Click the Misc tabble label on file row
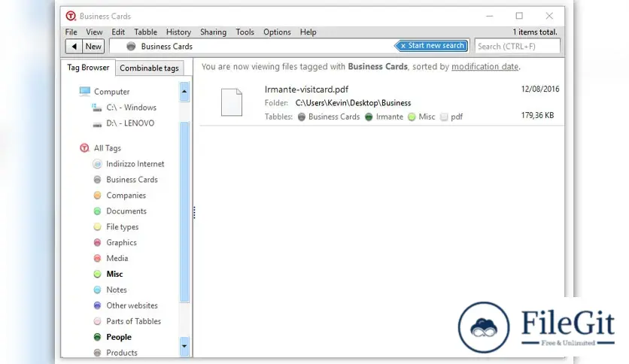The image size is (629, 364). click(427, 117)
